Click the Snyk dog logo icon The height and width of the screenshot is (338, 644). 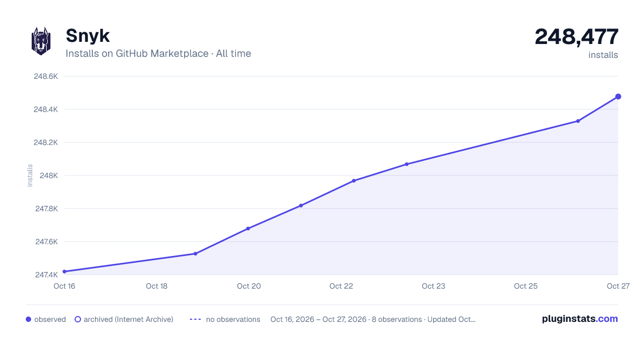tap(41, 41)
